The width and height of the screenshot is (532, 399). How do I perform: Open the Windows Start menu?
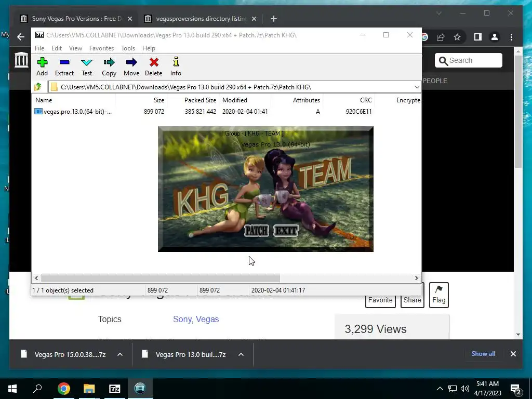pyautogui.click(x=12, y=389)
